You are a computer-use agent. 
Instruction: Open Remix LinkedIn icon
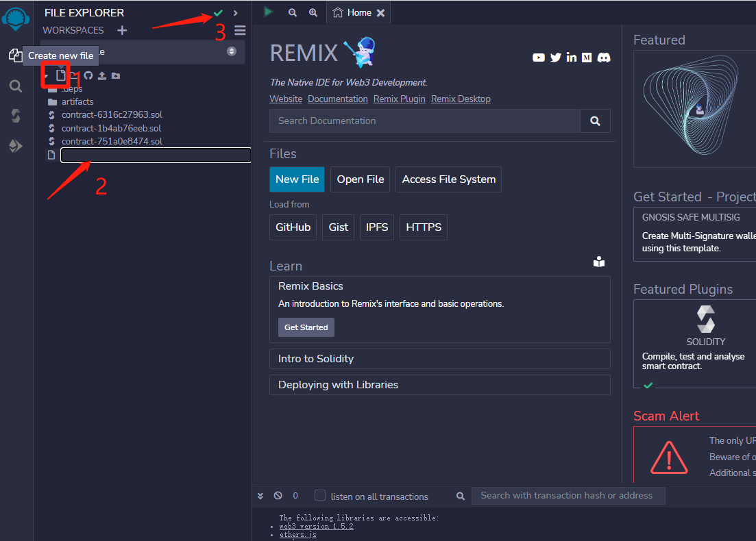coord(572,58)
